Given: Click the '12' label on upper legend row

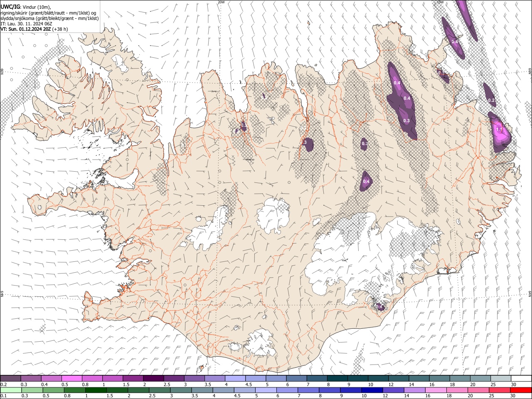Looking at the screenshot, I should (x=391, y=384).
